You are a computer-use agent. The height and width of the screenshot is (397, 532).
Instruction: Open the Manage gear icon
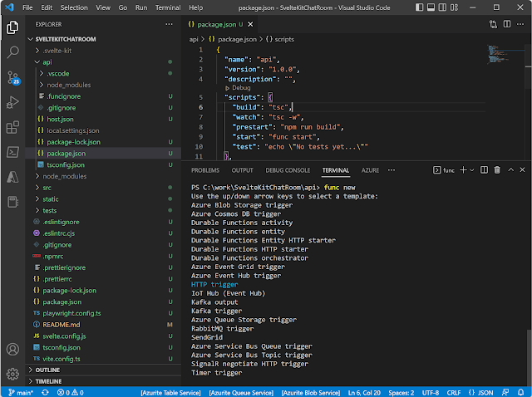point(12,374)
